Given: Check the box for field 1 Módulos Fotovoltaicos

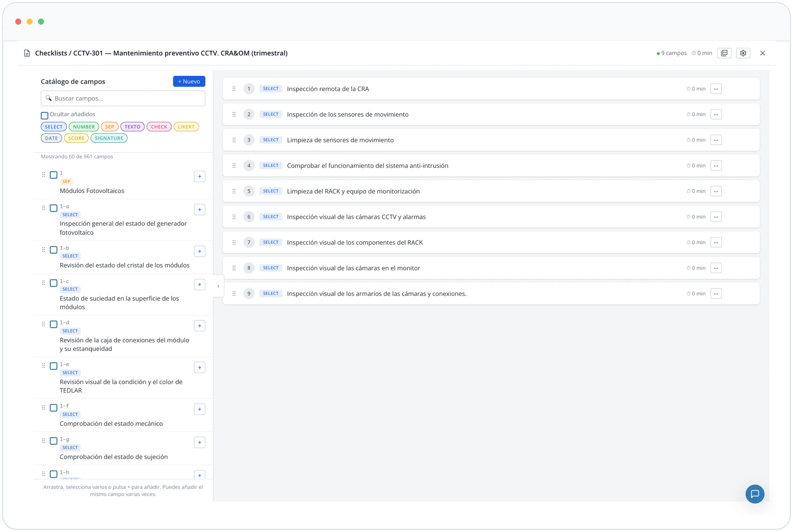Looking at the screenshot, I should coord(54,175).
